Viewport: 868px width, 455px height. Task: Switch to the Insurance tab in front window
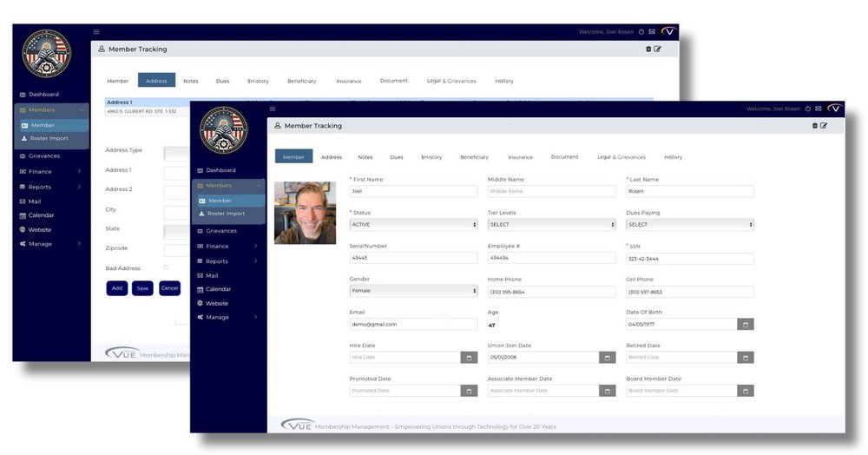(x=520, y=157)
